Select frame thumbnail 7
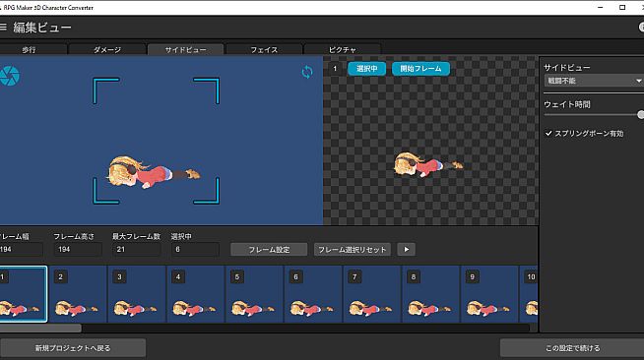 (x=371, y=294)
